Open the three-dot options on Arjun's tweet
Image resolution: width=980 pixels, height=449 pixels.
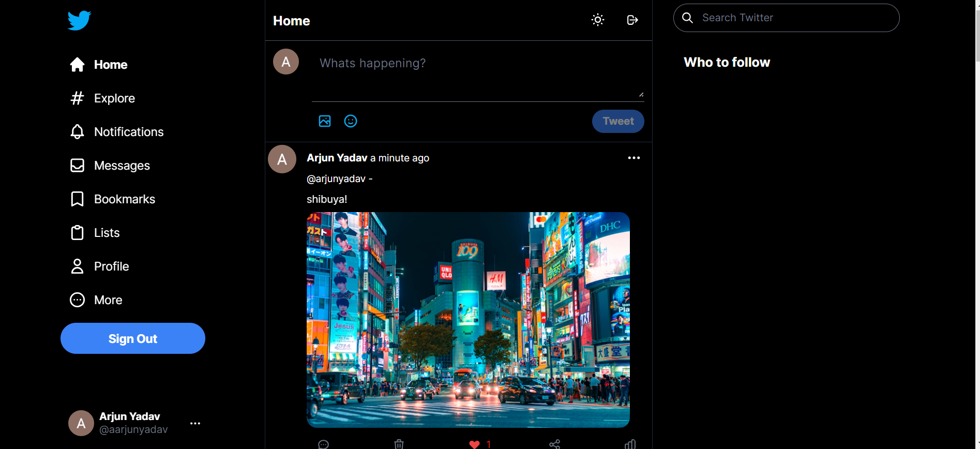tap(634, 158)
